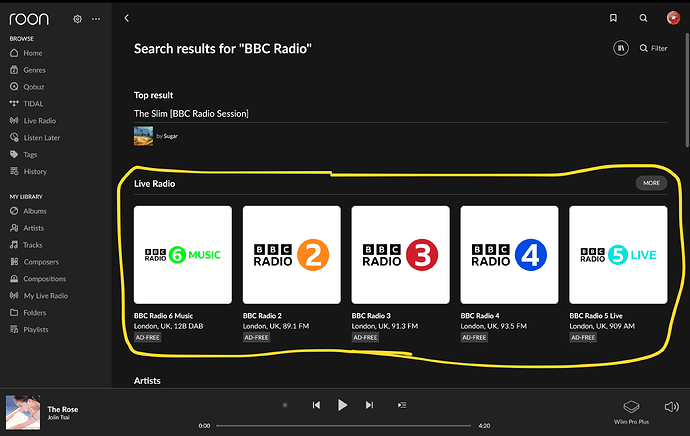This screenshot has width=690, height=436.
Task: Open The Slim [BBC Radio Session] top result
Action: click(x=191, y=114)
